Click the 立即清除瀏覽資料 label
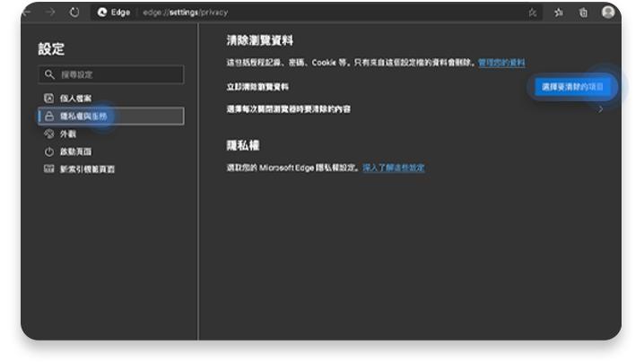This screenshot has height=362, width=644. click(x=257, y=87)
